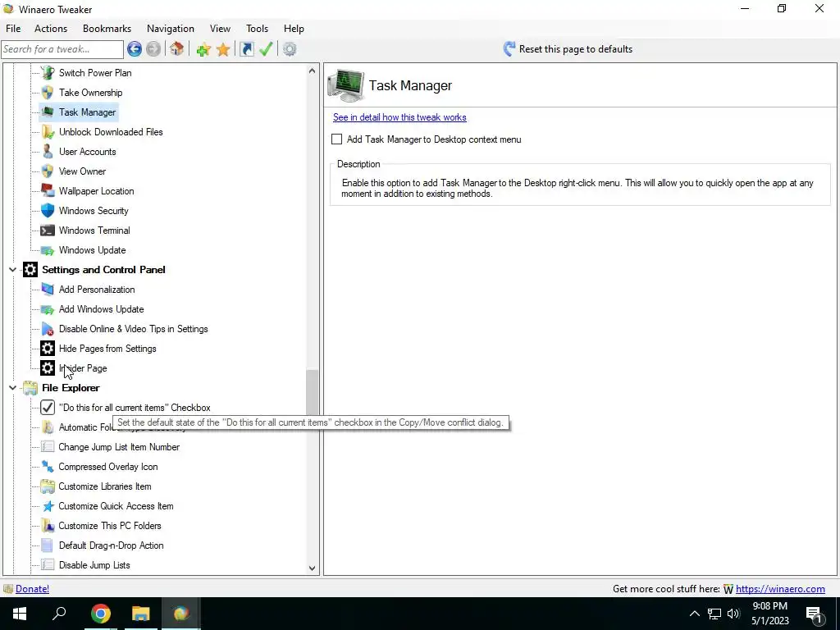
Task: Open See in detail how this tweak works
Action: [399, 117]
